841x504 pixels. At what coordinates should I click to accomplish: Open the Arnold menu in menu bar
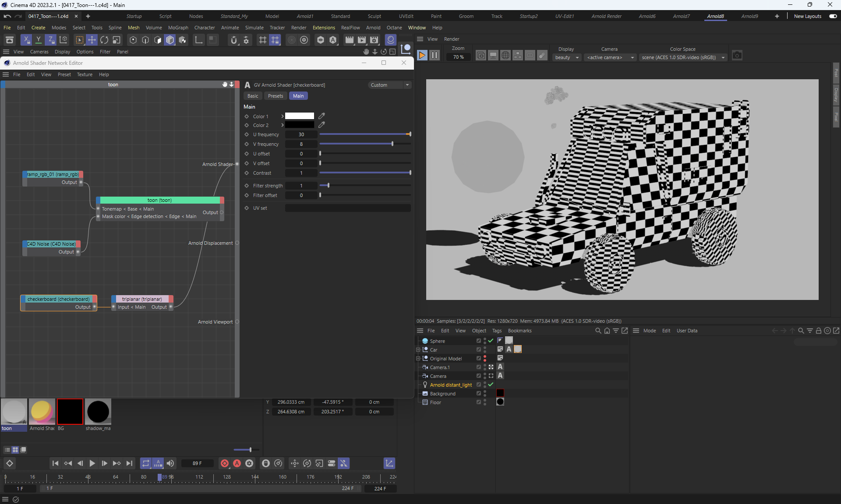[373, 28]
